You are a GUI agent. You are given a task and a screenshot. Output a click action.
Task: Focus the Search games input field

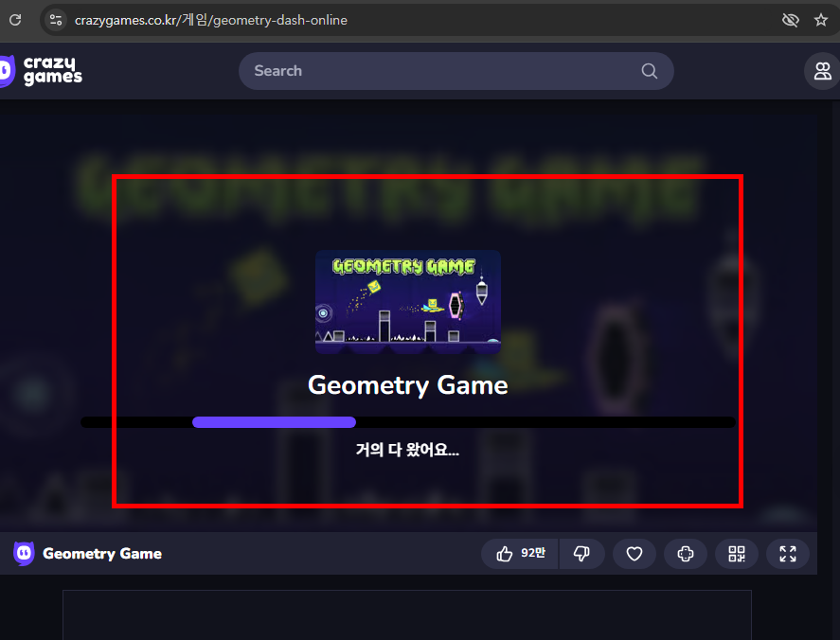coord(456,71)
